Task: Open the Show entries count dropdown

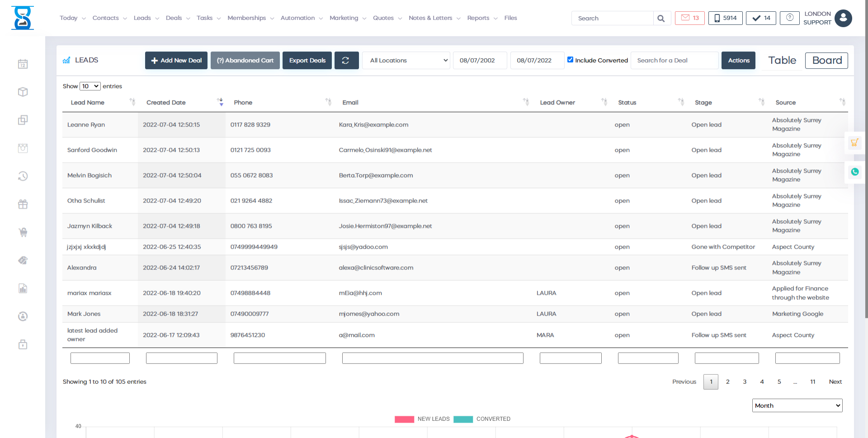Action: point(90,86)
